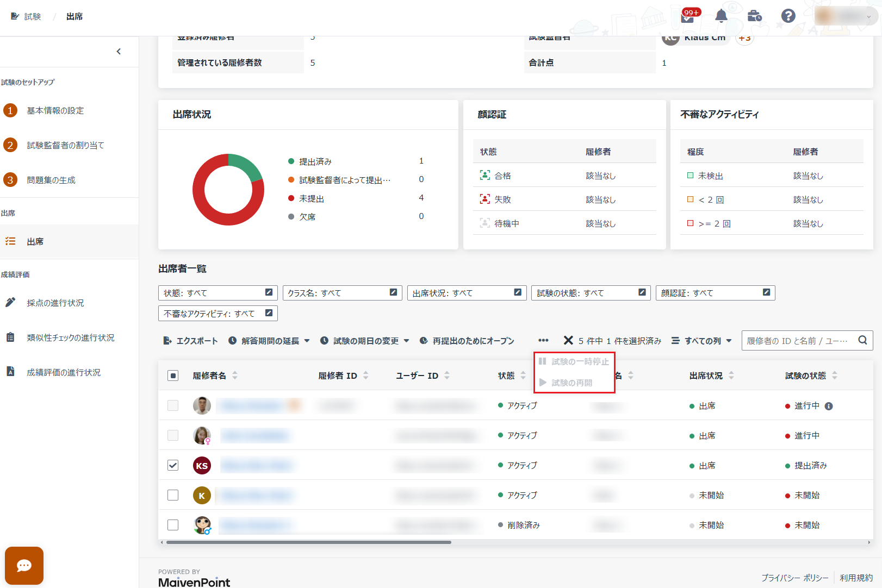Select the 採点の進行状況 sidebar icon
The height and width of the screenshot is (588, 882).
(11, 303)
